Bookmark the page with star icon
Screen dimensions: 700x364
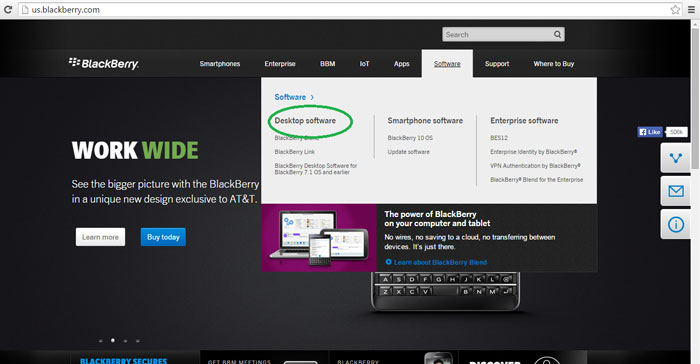point(675,9)
